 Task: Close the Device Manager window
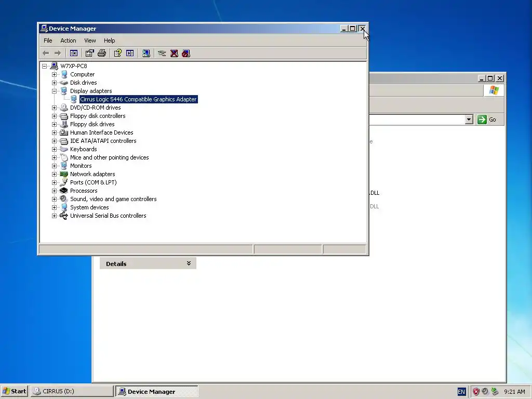tap(362, 29)
